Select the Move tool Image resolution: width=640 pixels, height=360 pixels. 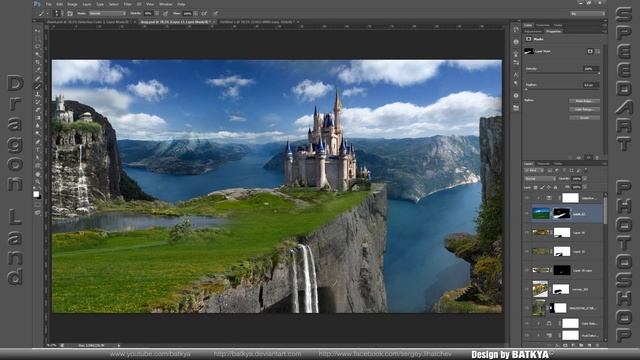(x=38, y=31)
